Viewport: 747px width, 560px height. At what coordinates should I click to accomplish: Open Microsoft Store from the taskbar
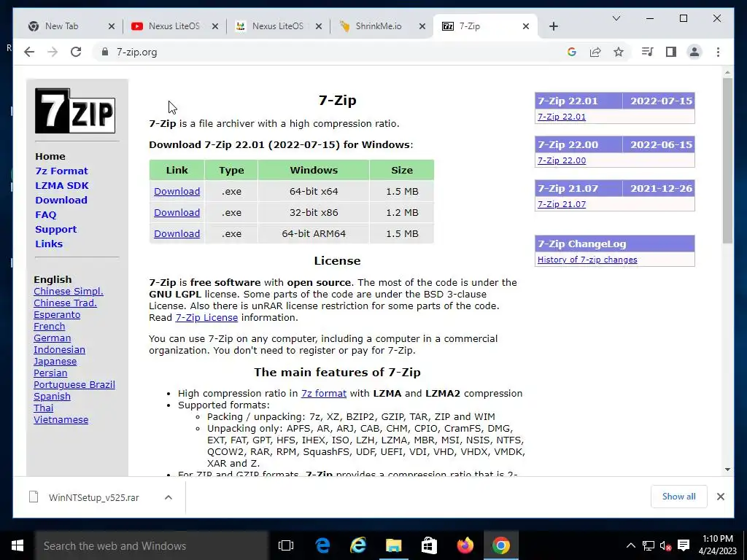click(x=429, y=545)
